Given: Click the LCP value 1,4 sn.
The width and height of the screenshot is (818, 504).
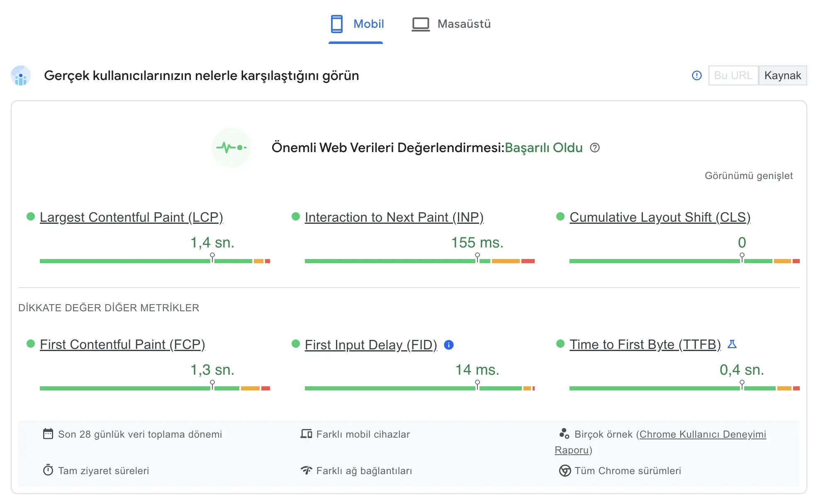Looking at the screenshot, I should tap(212, 242).
